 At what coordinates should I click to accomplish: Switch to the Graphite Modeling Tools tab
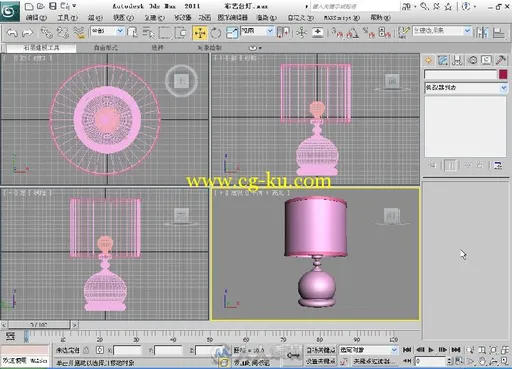click(41, 48)
